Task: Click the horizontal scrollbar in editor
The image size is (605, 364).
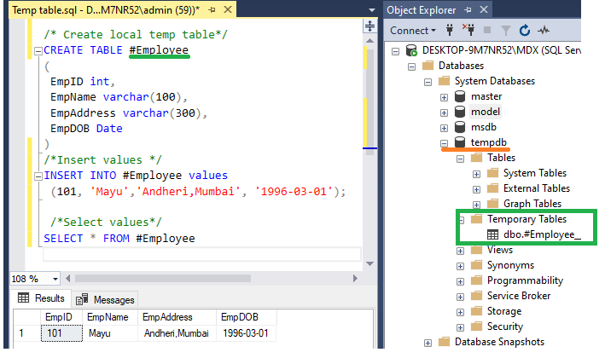Action: coord(163,279)
